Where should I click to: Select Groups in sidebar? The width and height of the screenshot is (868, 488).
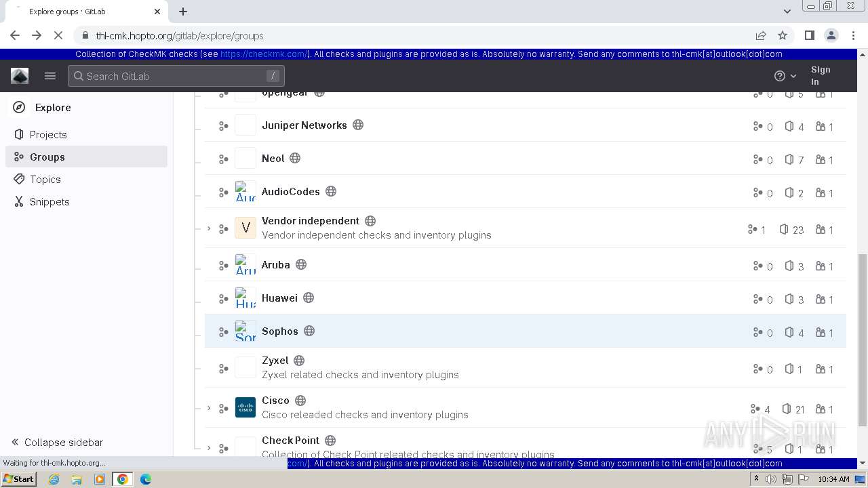(x=87, y=157)
